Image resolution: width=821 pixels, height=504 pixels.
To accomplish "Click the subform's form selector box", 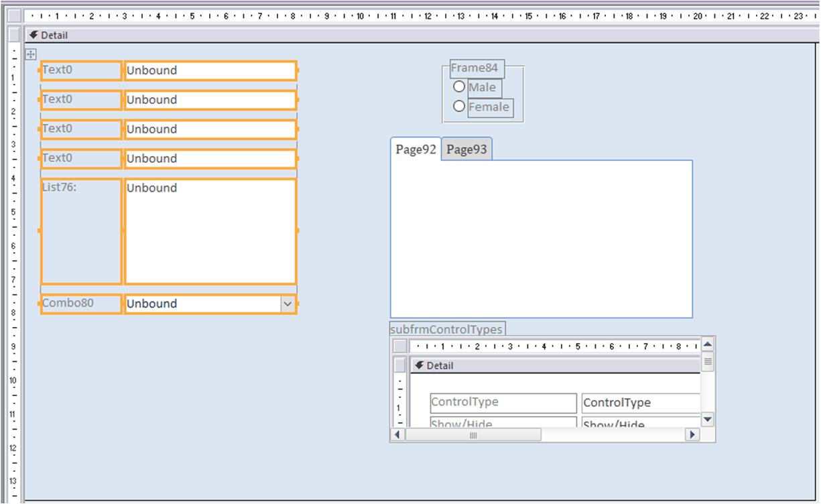I will tap(400, 346).
